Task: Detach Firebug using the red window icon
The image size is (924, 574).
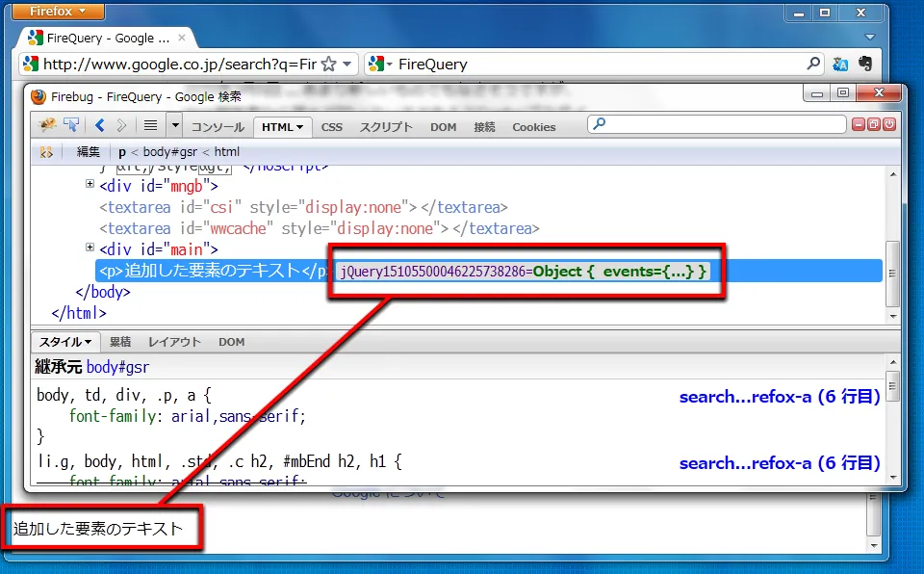Action: 873,124
